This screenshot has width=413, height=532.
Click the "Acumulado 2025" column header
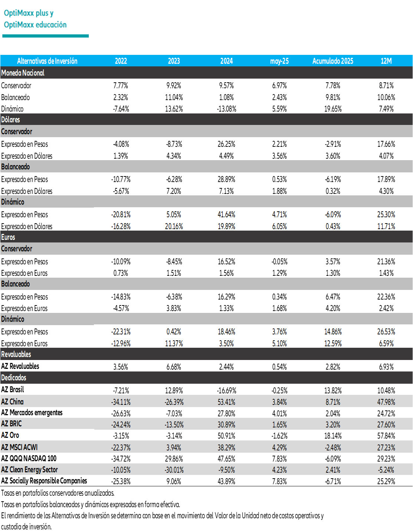tap(333, 61)
